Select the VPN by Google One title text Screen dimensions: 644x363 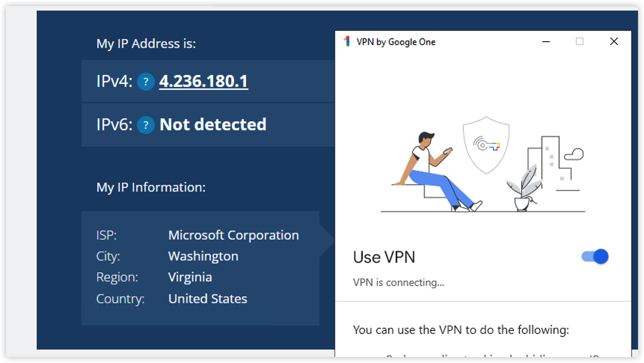396,42
